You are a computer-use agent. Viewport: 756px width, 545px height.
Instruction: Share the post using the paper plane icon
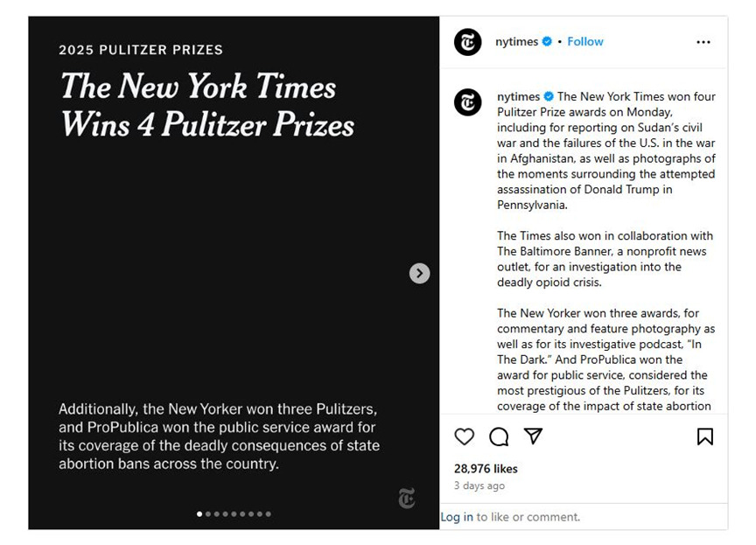pyautogui.click(x=533, y=436)
